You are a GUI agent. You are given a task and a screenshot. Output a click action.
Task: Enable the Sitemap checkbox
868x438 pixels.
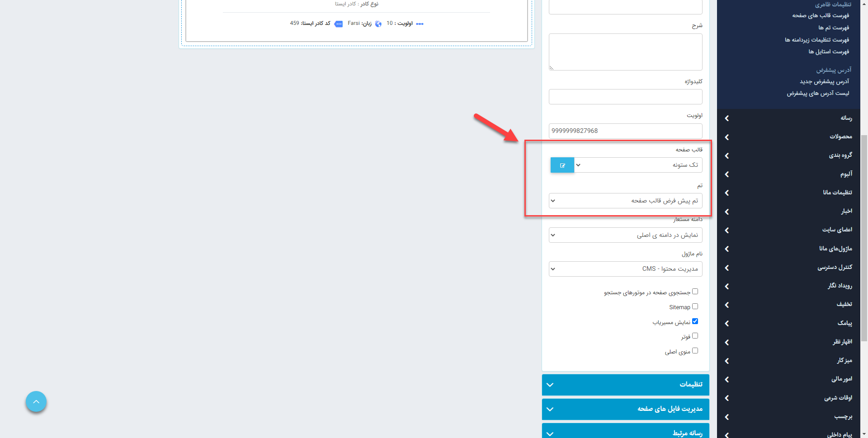click(695, 306)
